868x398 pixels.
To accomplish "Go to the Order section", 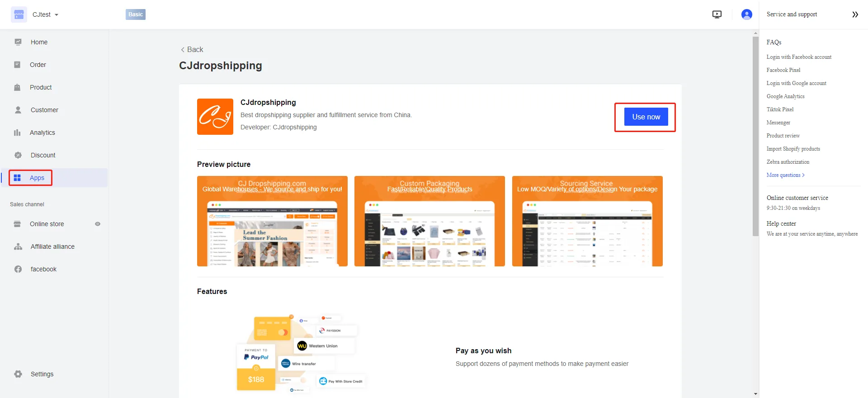I will pyautogui.click(x=38, y=65).
